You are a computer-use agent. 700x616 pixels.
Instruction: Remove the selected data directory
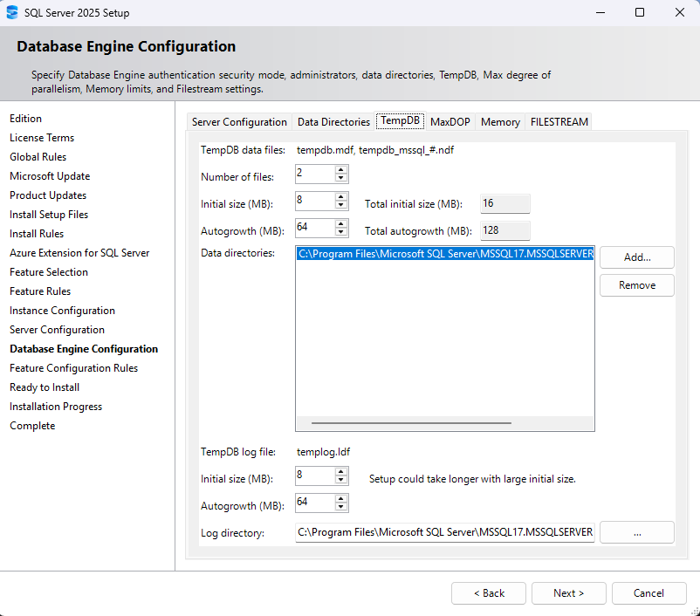[636, 285]
